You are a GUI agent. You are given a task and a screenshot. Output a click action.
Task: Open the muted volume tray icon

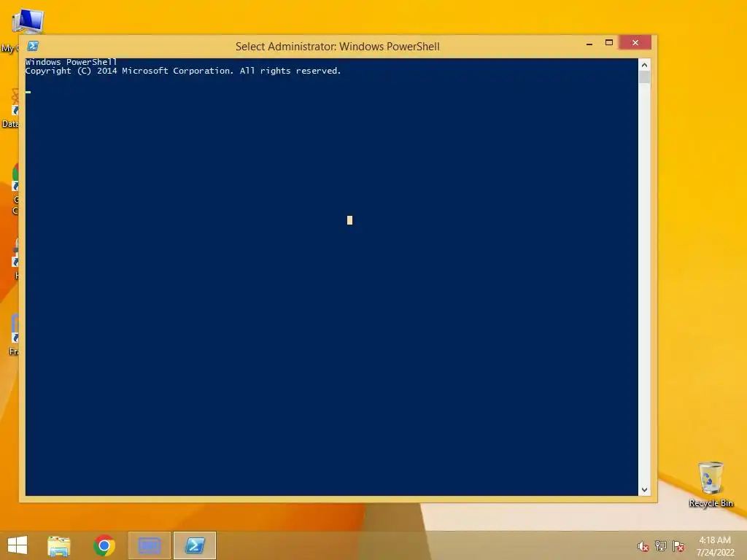coord(643,546)
